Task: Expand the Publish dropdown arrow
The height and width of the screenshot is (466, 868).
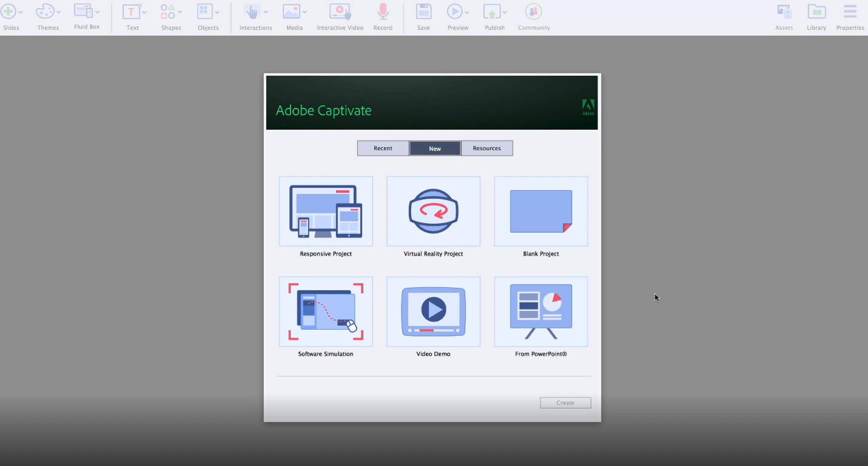Action: tap(505, 12)
